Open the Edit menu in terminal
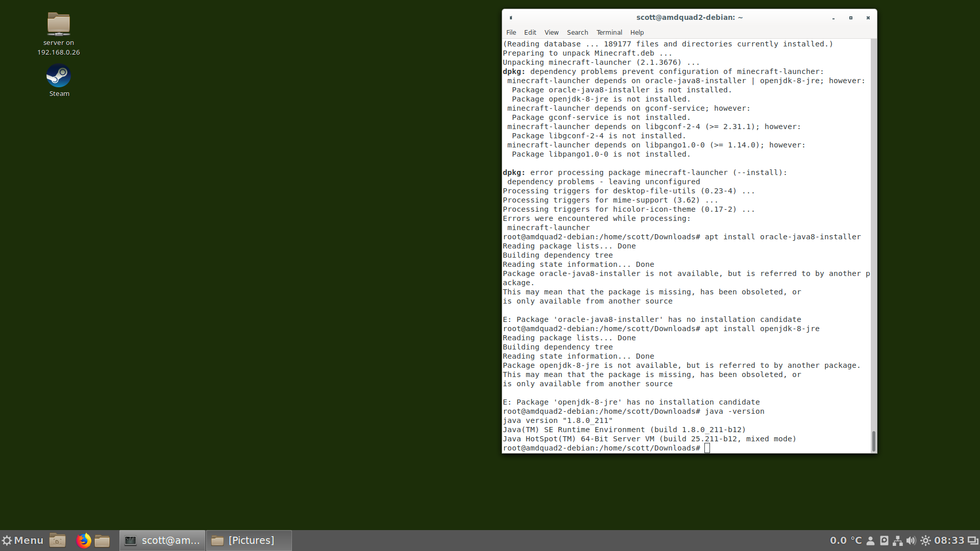980x551 pixels. coord(530,32)
